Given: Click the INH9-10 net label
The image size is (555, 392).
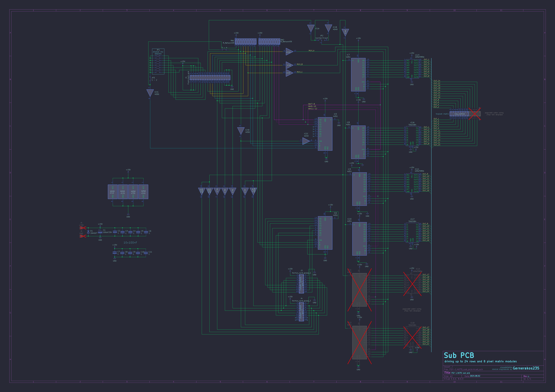Looking at the screenshot, I should tap(312, 106).
